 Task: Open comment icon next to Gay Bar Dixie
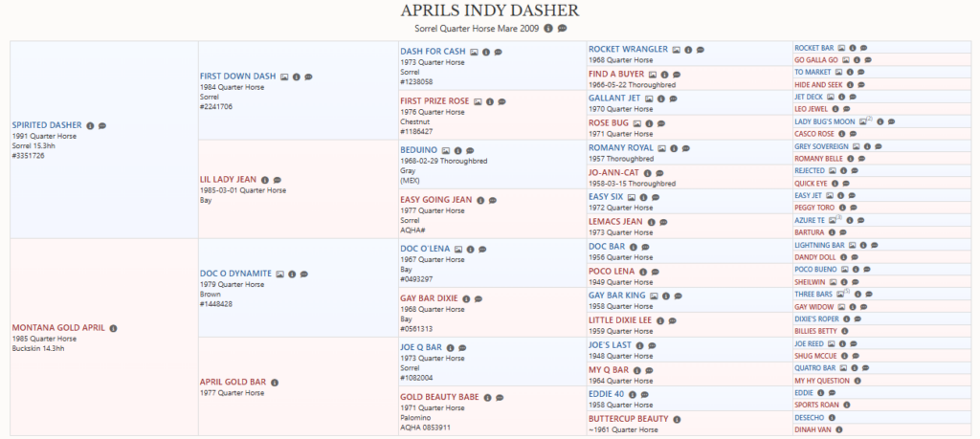click(x=479, y=298)
